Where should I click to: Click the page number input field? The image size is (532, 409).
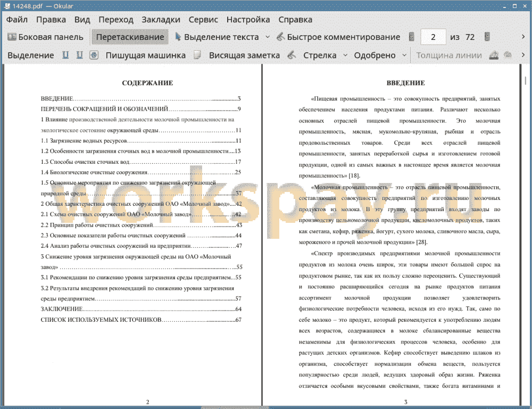click(x=433, y=37)
